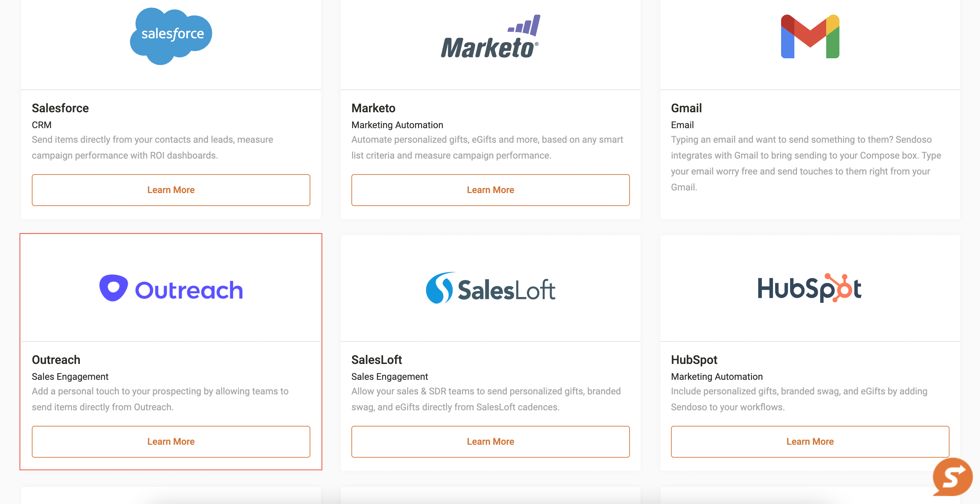Click the Gmail integration description text
Screen dimensions: 980x504
805,164
